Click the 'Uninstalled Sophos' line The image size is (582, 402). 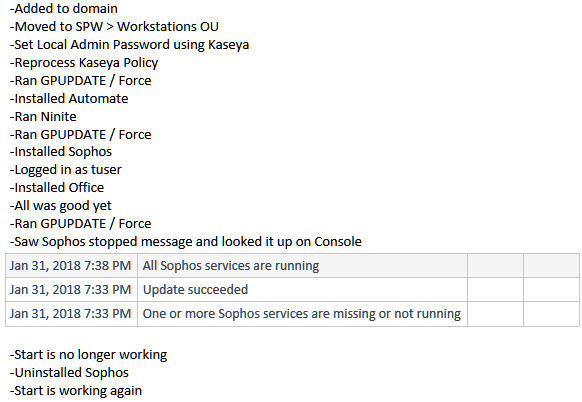point(69,373)
